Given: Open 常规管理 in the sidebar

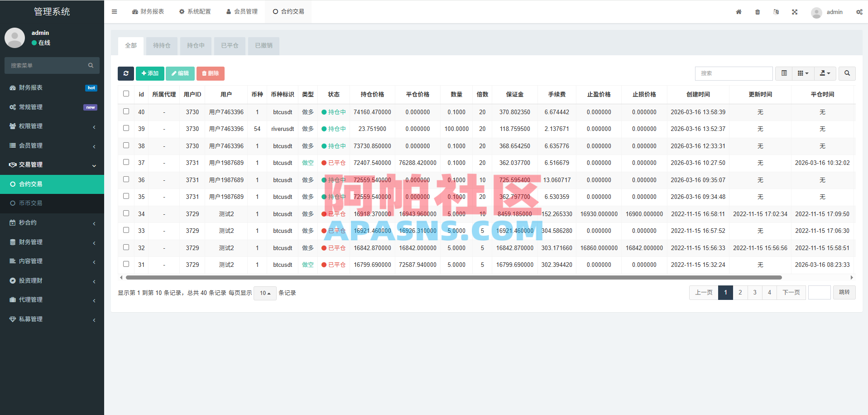Looking at the screenshot, I should (x=52, y=107).
